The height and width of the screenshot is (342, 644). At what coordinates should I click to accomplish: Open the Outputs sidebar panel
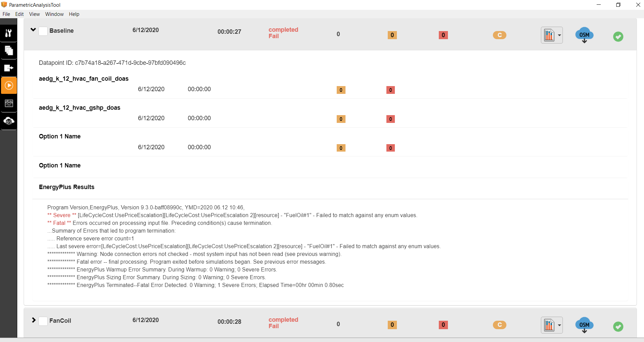(x=9, y=68)
